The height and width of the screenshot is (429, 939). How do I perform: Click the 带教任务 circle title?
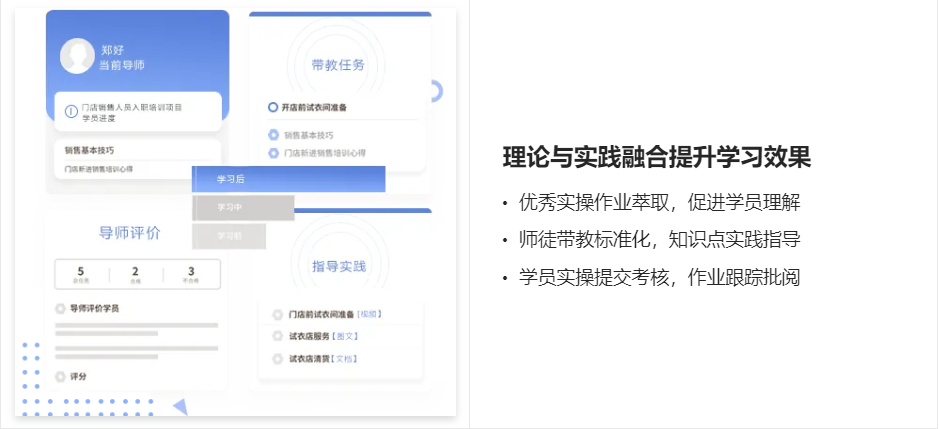(338, 65)
